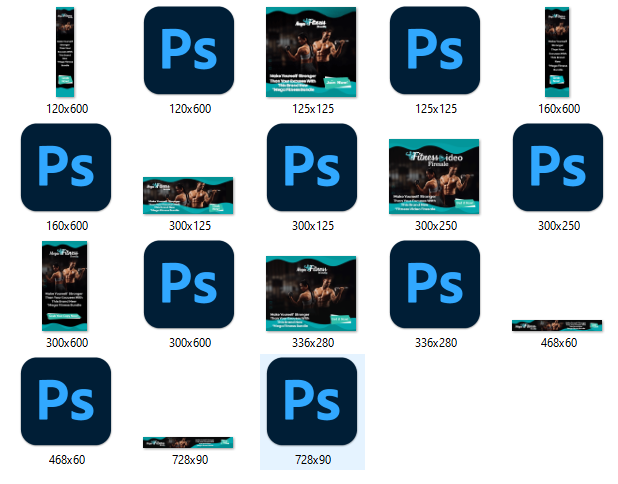Click the 728x90 label under the image thumbnail
618x484 pixels.
coord(190,460)
